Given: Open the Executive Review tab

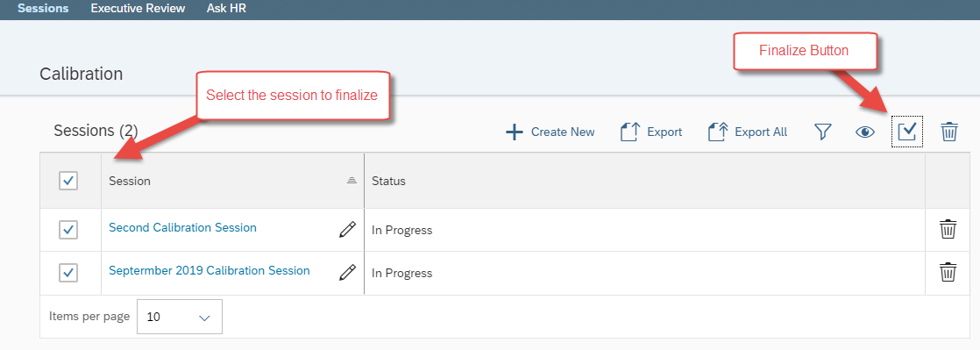Looking at the screenshot, I should (x=138, y=9).
